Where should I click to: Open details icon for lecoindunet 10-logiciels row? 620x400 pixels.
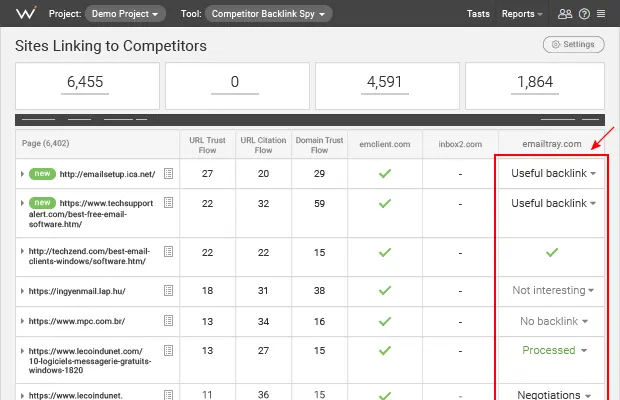pyautogui.click(x=168, y=351)
